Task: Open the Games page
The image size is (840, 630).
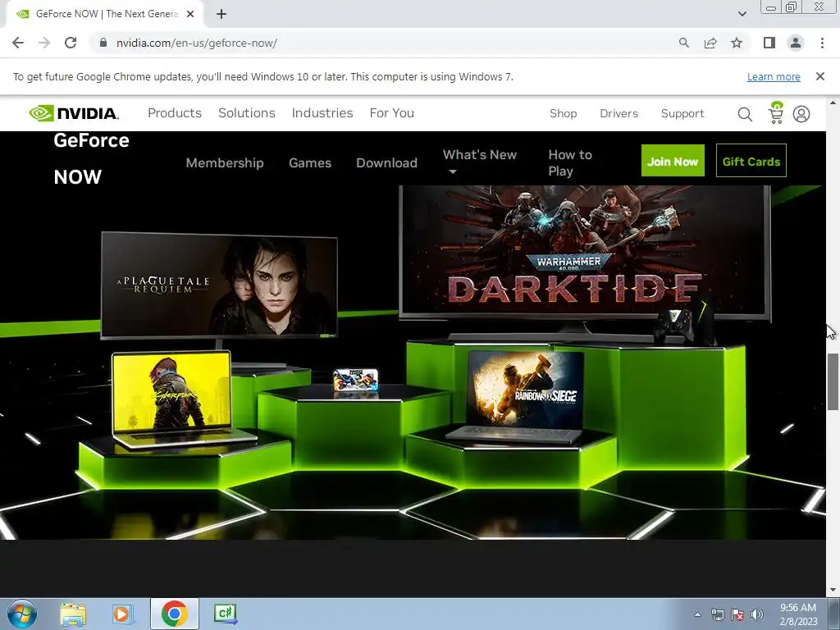Action: coord(310,163)
